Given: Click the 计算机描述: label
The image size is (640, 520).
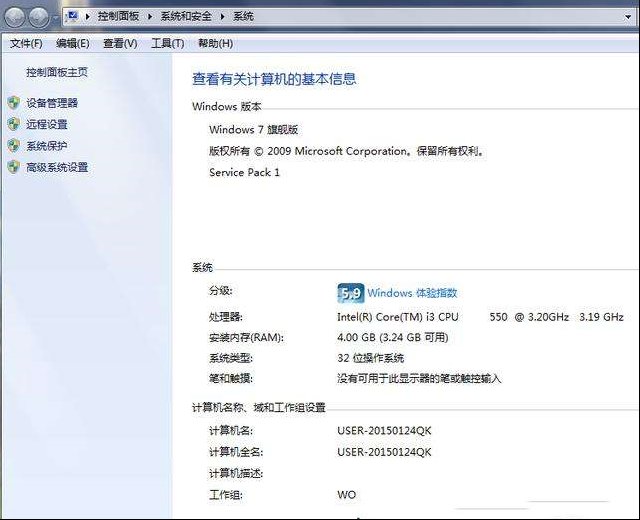Looking at the screenshot, I should point(236,473).
